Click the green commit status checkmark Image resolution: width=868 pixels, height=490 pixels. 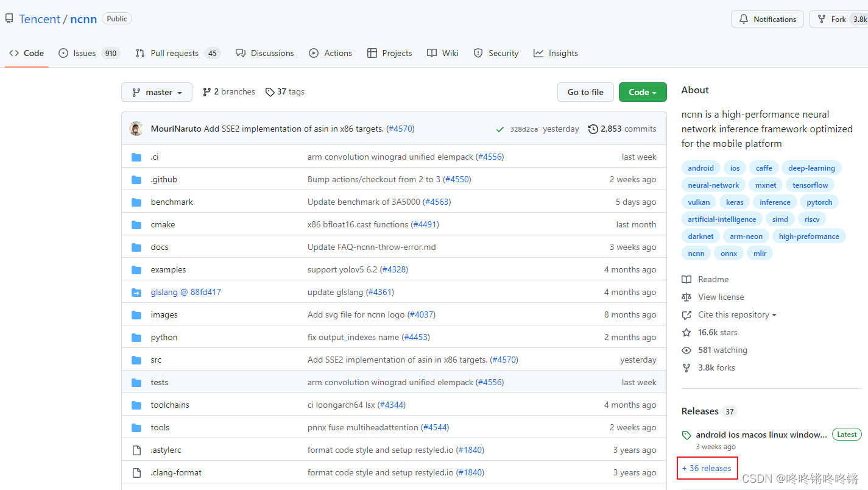[x=499, y=129]
